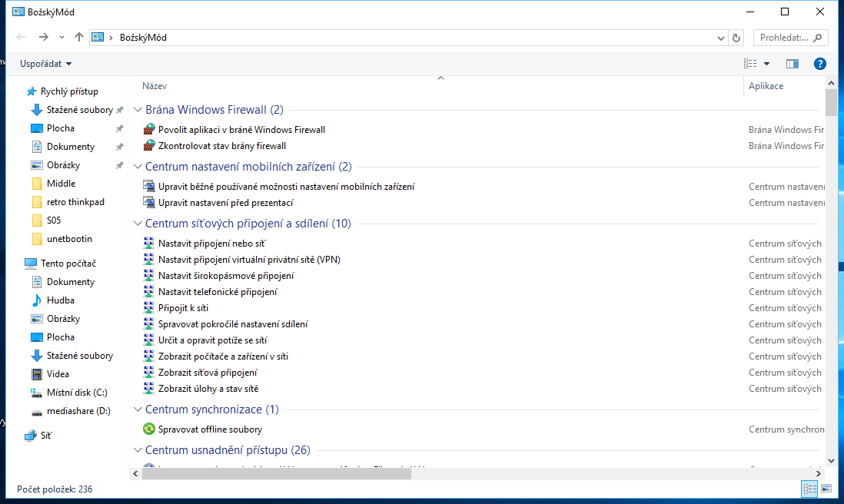Click the horizontal scrollbar right arrow
844x504 pixels.
(818, 474)
